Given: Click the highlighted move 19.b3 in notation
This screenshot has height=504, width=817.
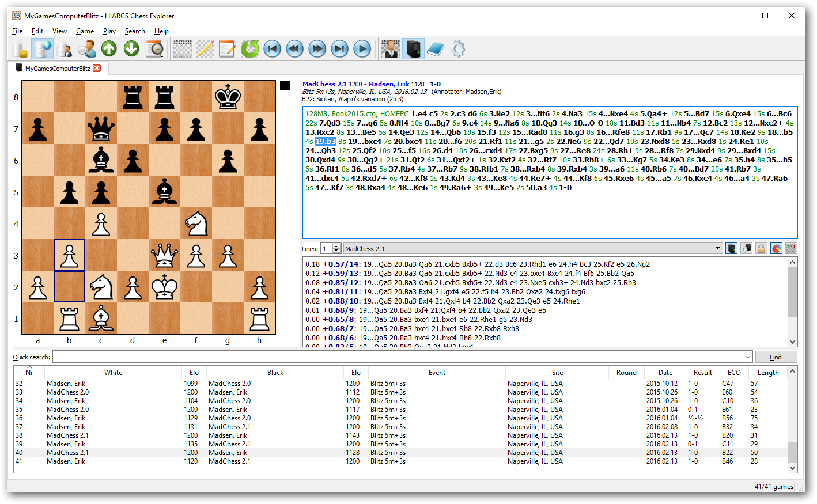Looking at the screenshot, I should click(x=325, y=141).
